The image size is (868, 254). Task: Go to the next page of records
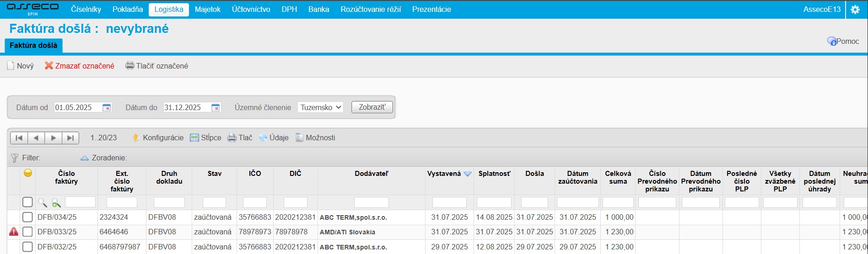pos(54,138)
